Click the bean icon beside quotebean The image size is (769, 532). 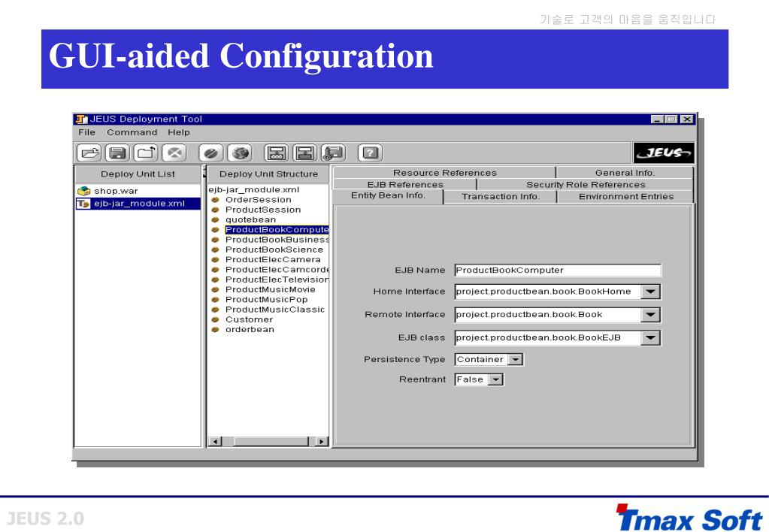click(x=215, y=219)
